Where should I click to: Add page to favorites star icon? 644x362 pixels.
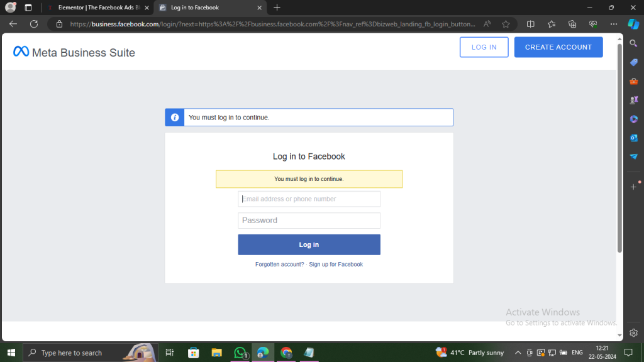(x=506, y=24)
